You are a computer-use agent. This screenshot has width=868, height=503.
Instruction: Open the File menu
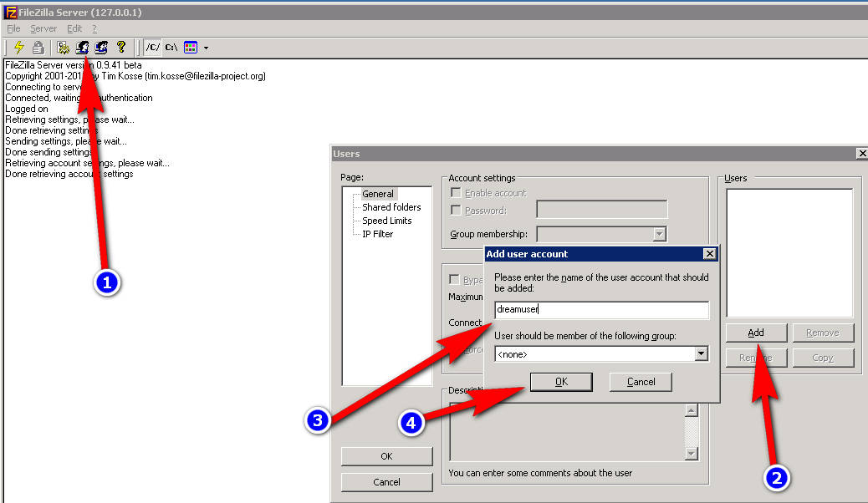[x=14, y=28]
